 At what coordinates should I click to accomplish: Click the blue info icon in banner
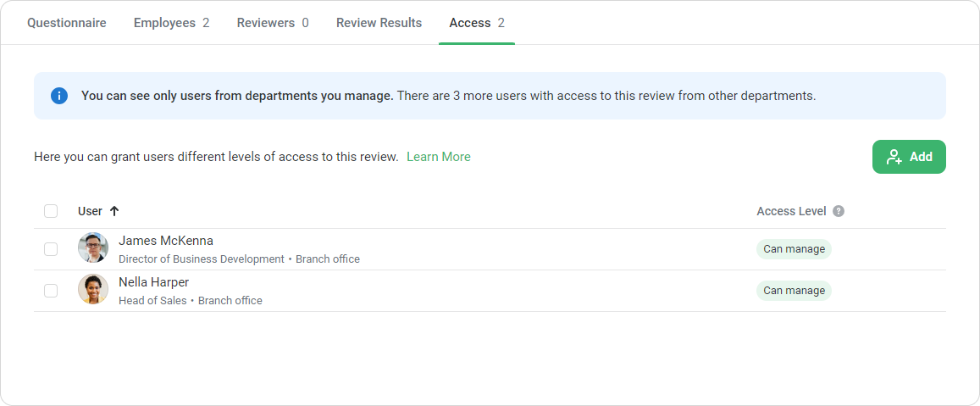coord(58,96)
